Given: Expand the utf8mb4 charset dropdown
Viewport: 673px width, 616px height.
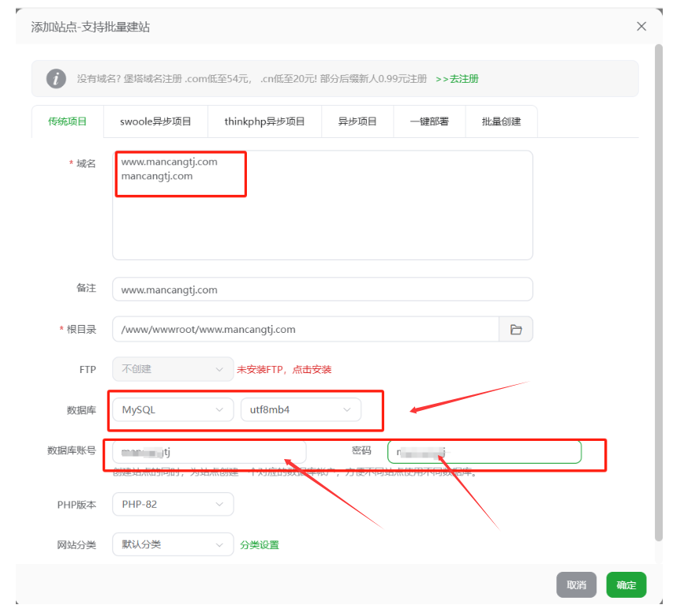Looking at the screenshot, I should pyautogui.click(x=300, y=410).
